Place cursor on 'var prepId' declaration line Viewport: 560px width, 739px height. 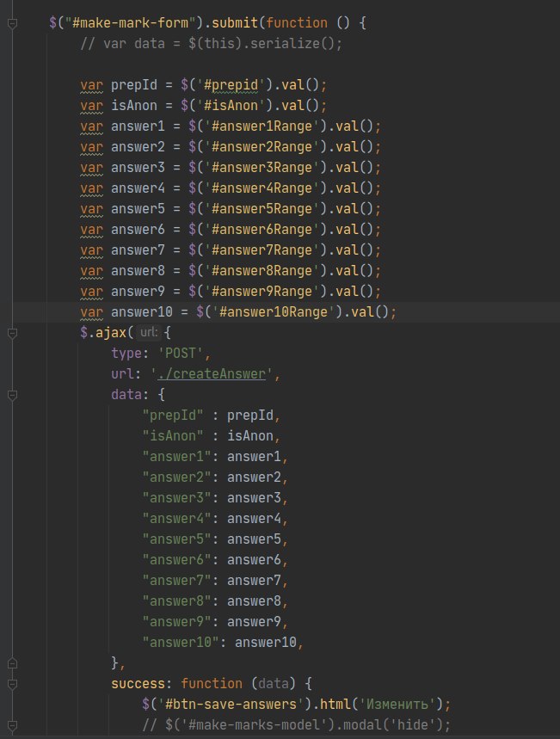203,85
